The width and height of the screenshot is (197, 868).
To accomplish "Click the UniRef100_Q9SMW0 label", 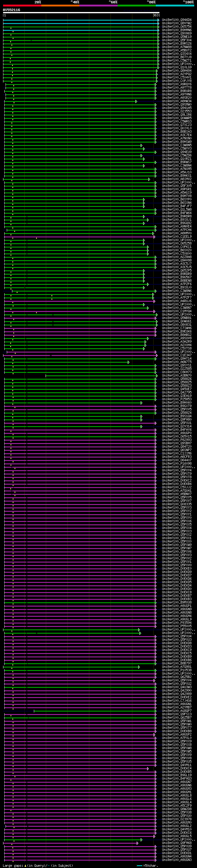I will point(177,104).
